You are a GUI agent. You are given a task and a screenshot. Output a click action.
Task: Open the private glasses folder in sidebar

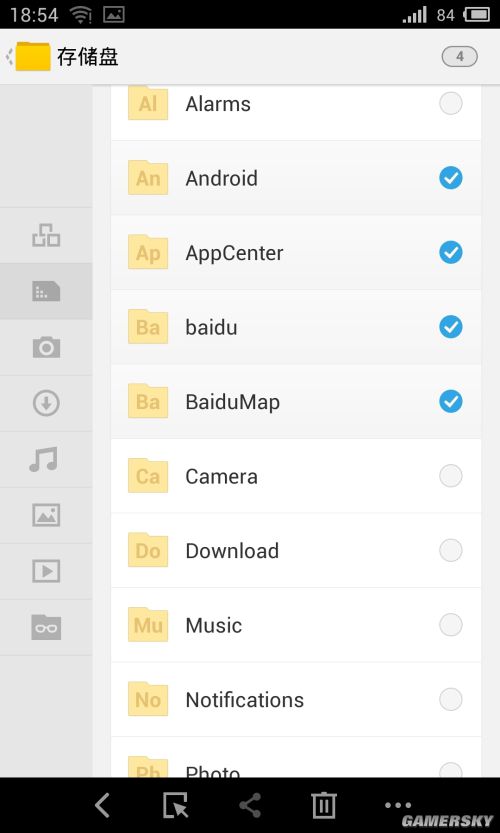coord(46,627)
